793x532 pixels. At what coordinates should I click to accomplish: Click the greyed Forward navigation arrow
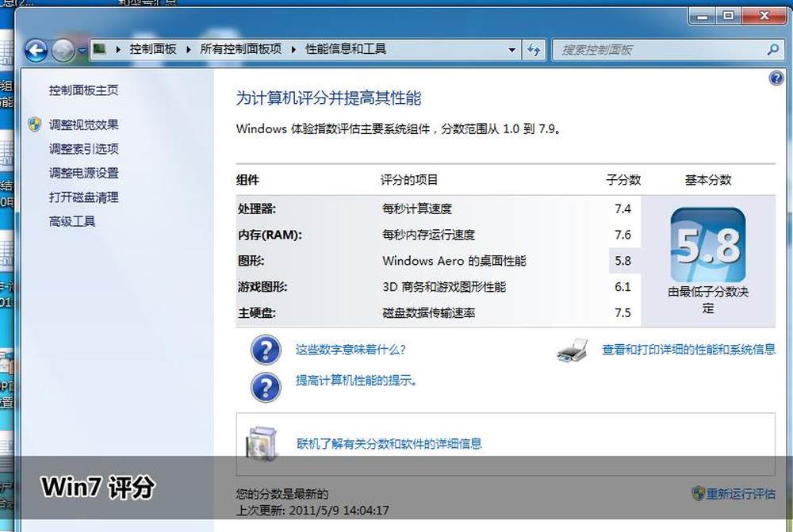(x=63, y=50)
